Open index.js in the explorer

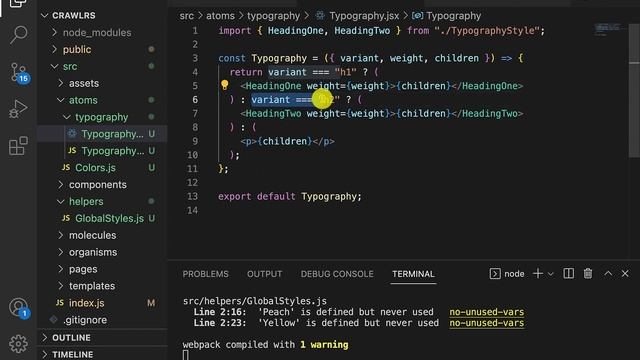[102, 303]
